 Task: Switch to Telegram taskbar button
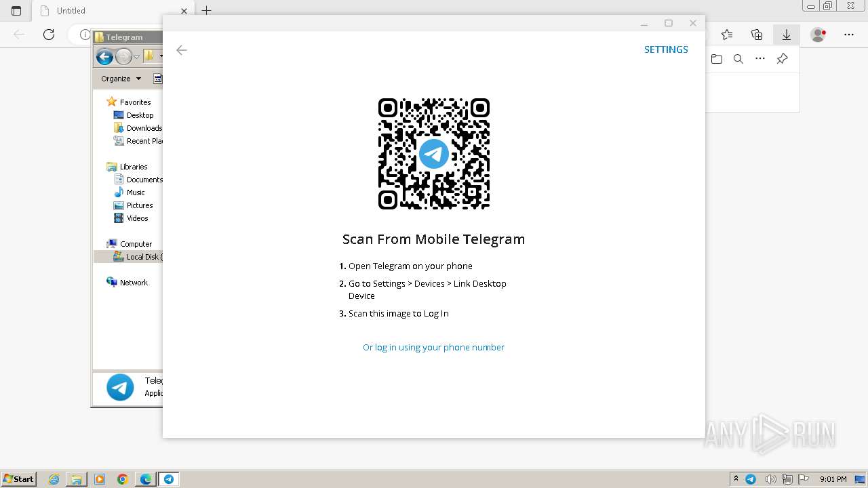(169, 479)
